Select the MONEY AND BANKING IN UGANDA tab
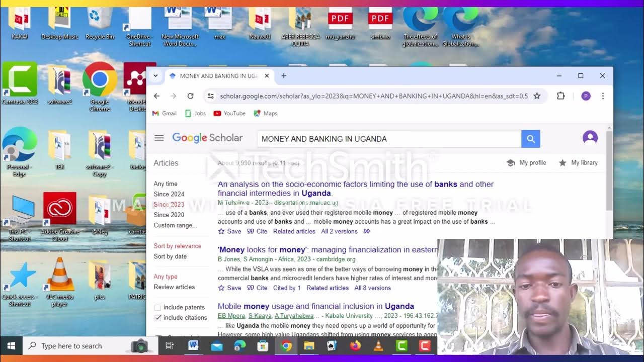The width and height of the screenshot is (644, 362). [219, 76]
